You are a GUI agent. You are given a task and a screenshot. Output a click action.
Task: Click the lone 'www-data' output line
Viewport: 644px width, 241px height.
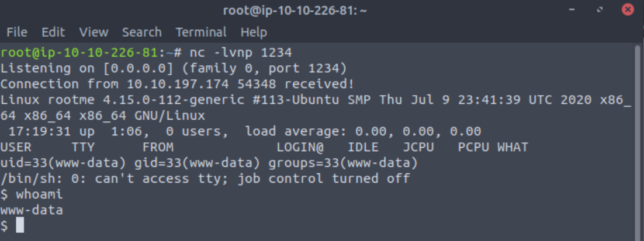click(32, 210)
